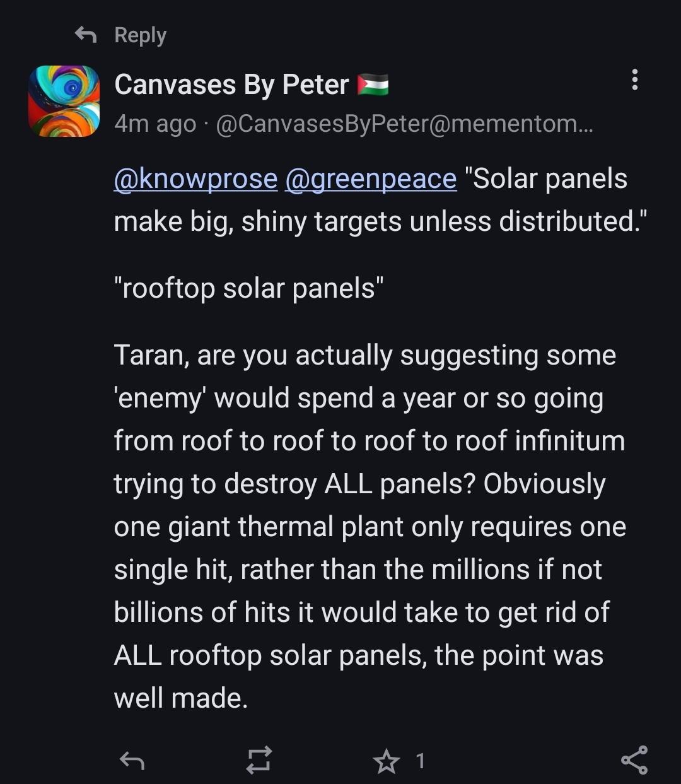Open Canvases By Peter's avatar image
Image resolution: width=681 pixels, height=784 pixels.
(64, 101)
